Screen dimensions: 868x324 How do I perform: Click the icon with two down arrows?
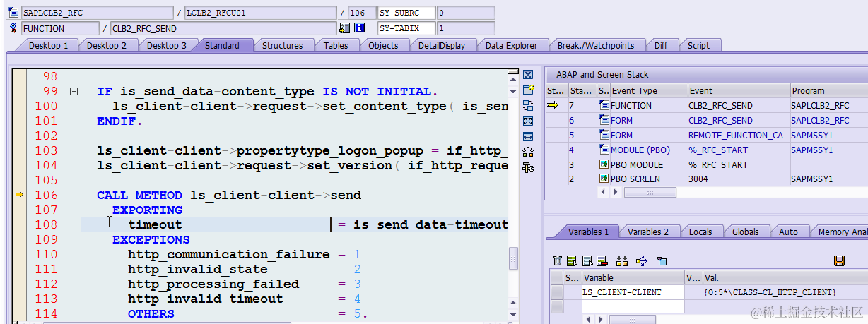point(622,261)
